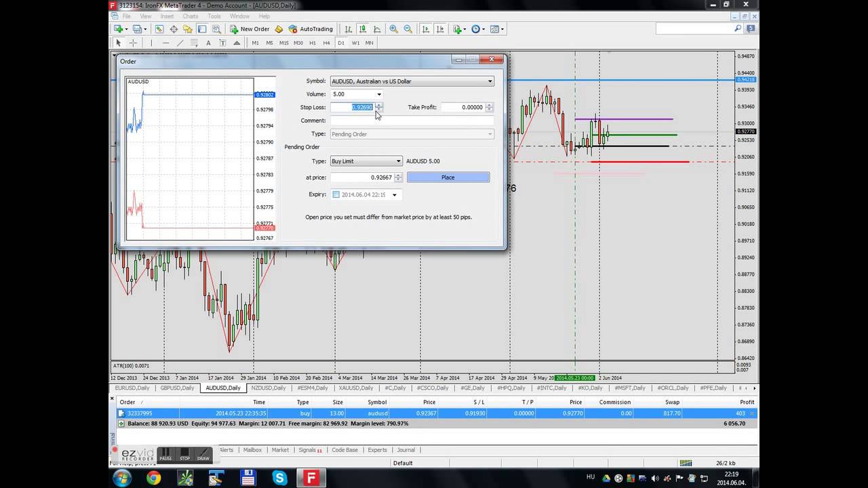This screenshot has height=488, width=868.
Task: Toggle the Market Watch window icon
Action: tap(159, 29)
